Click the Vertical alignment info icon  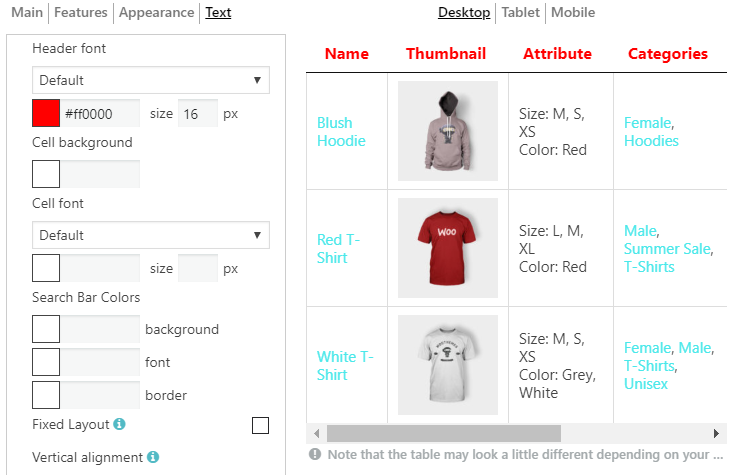tap(153, 458)
